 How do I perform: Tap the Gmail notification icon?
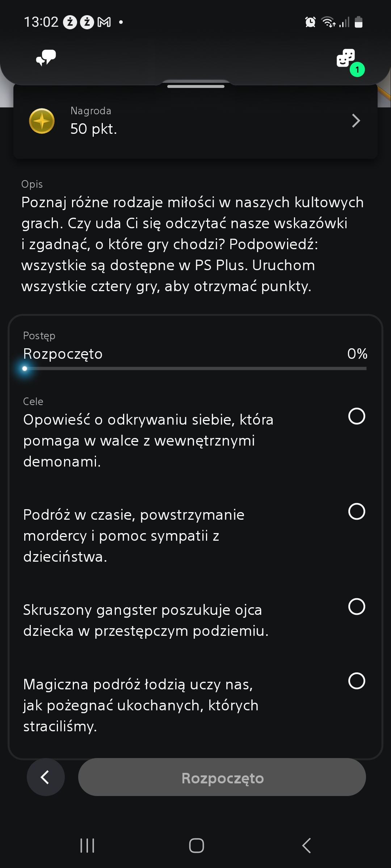tap(104, 22)
